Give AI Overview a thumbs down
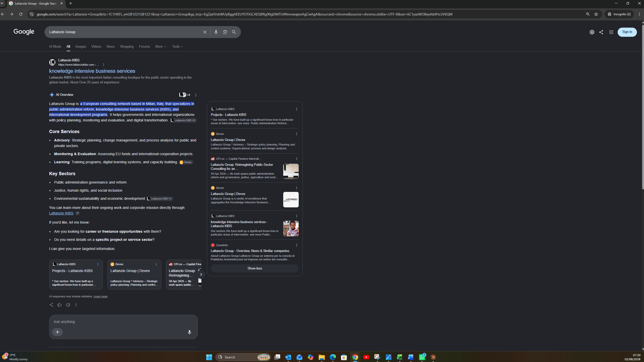Screen dimensions: 644x362 (68, 305)
